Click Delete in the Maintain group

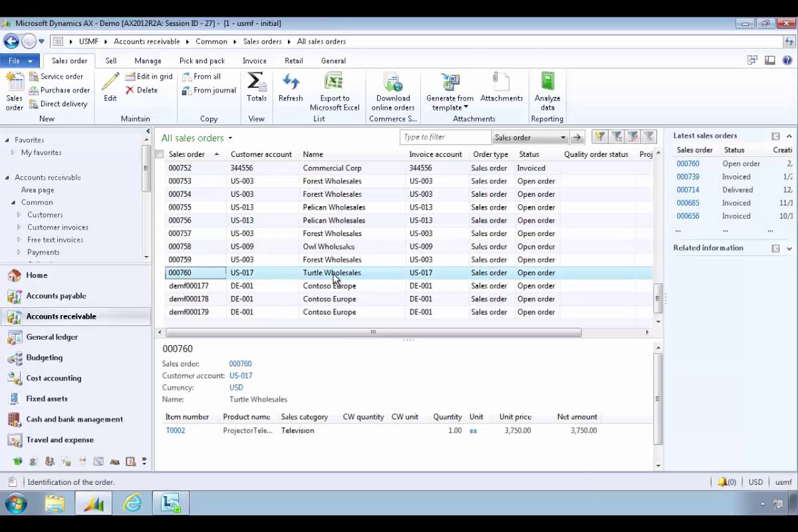tap(142, 90)
